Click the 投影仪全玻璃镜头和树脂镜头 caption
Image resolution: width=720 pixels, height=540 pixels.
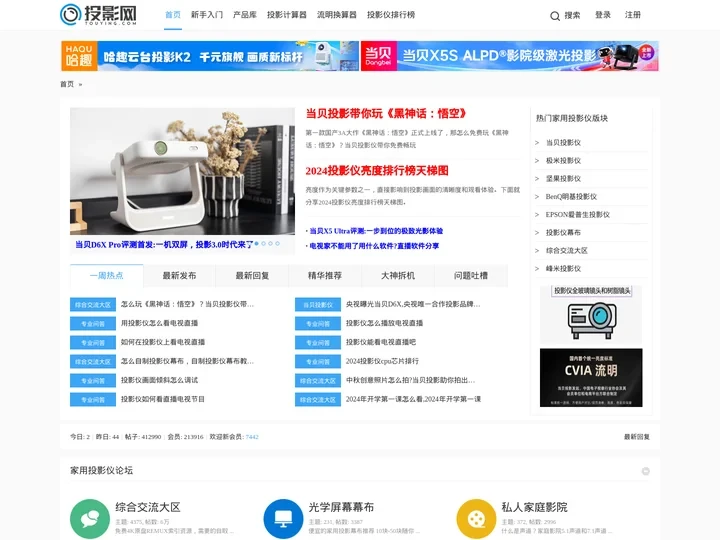(591, 291)
